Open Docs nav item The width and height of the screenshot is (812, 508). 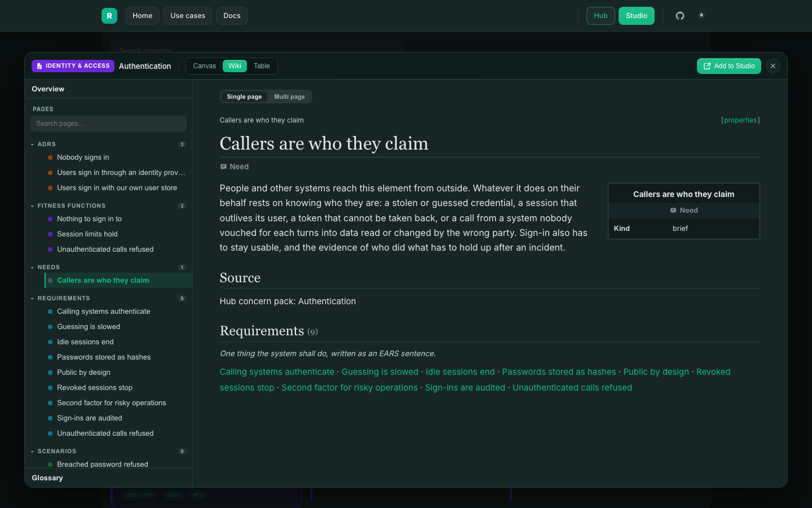coord(232,16)
